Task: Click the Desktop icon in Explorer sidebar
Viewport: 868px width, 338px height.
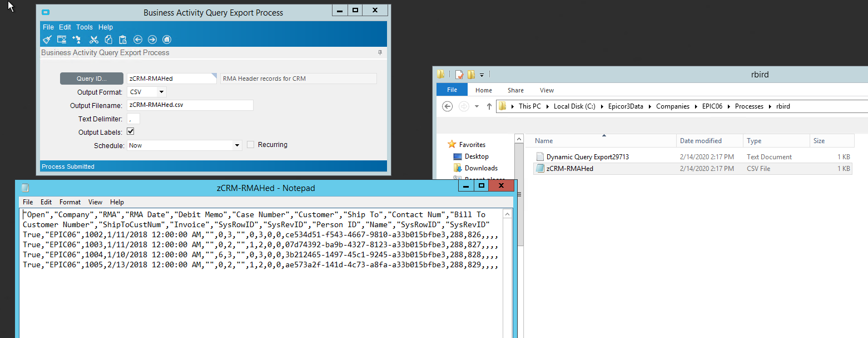Action: (458, 156)
